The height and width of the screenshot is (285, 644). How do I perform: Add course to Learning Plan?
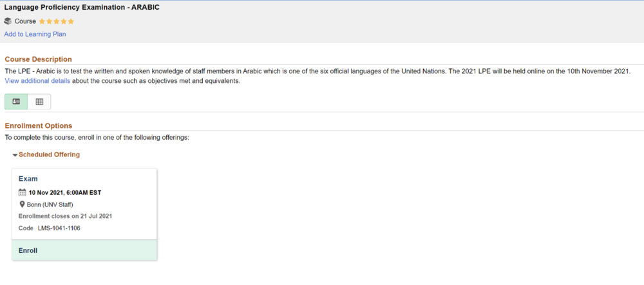[35, 34]
